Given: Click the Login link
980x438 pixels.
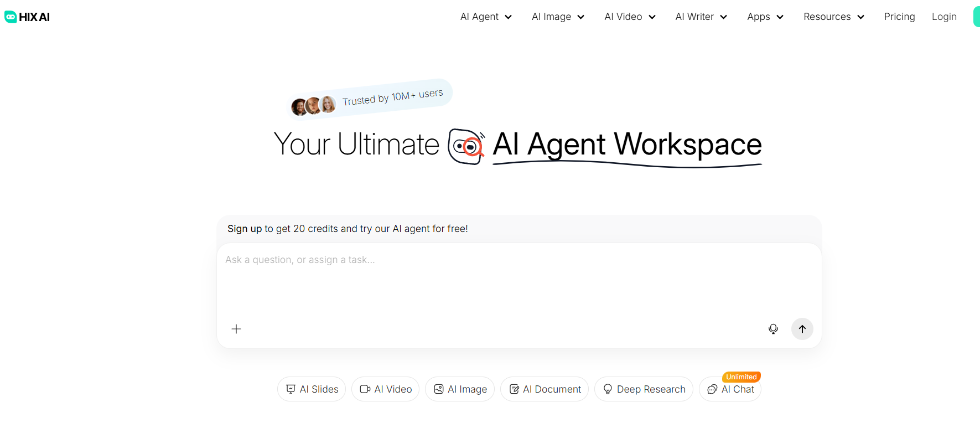Looking at the screenshot, I should click(943, 17).
